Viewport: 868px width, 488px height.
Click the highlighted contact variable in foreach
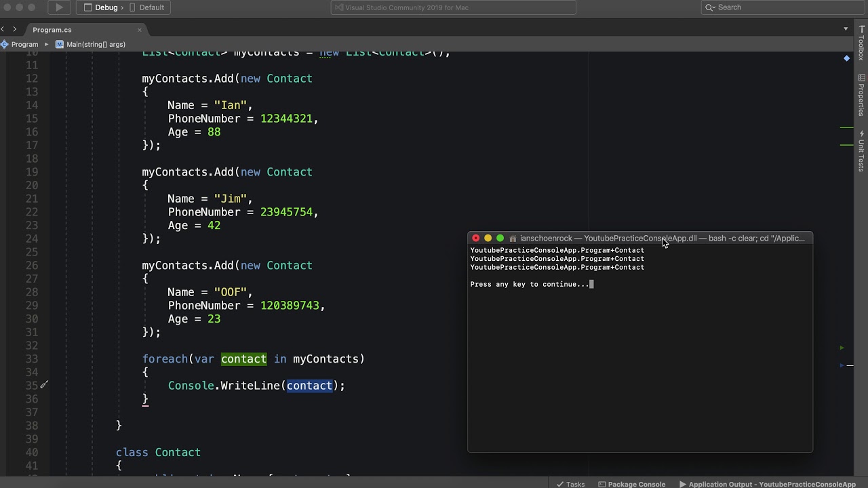[243, 359]
